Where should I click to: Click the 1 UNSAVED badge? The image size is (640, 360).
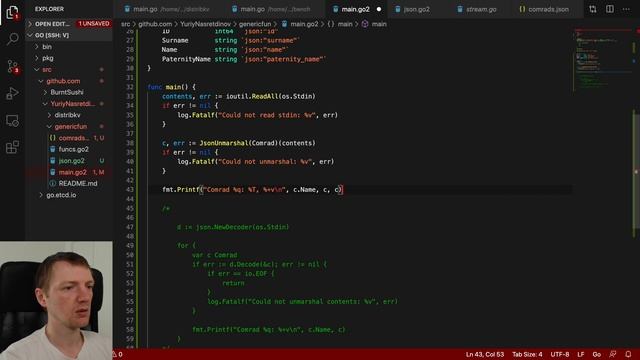(x=94, y=24)
